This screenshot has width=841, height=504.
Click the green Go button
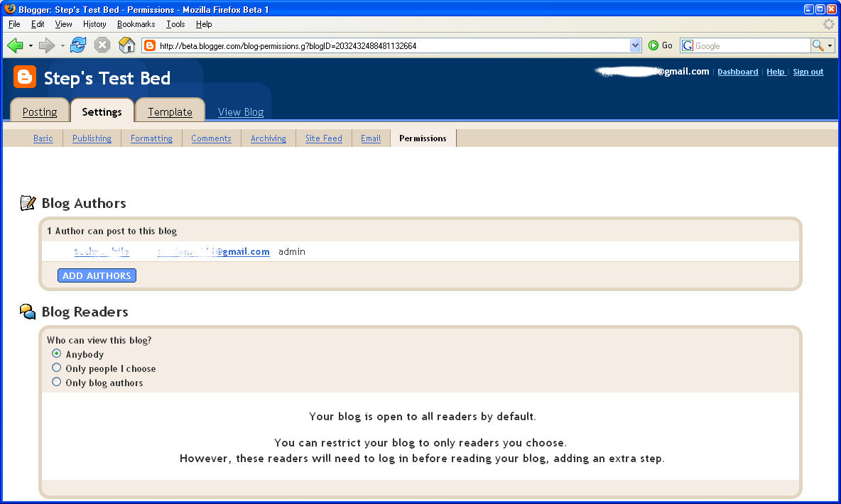[x=661, y=45]
